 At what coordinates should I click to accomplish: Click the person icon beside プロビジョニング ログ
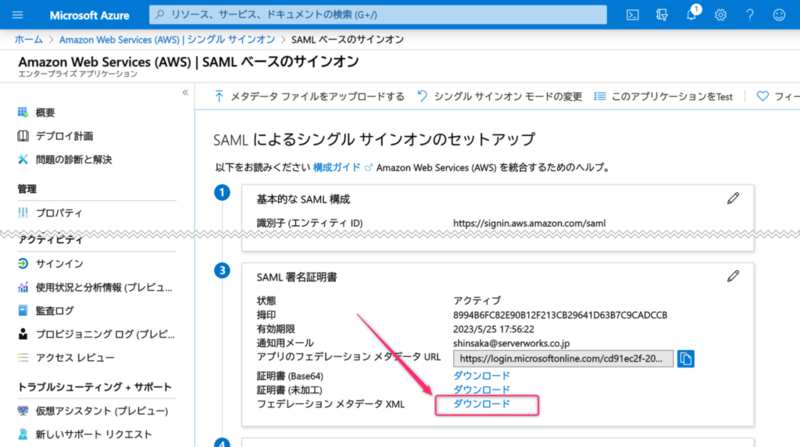pyautogui.click(x=23, y=334)
